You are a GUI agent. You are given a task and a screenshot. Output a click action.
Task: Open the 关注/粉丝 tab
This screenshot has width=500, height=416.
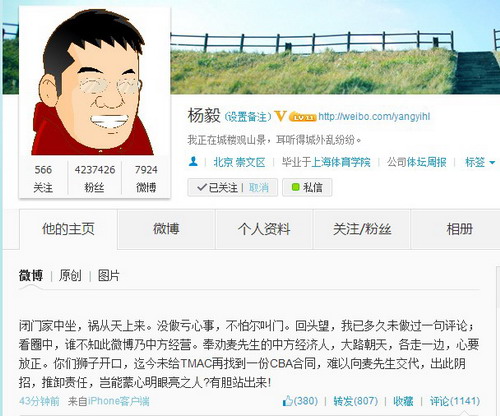click(362, 229)
